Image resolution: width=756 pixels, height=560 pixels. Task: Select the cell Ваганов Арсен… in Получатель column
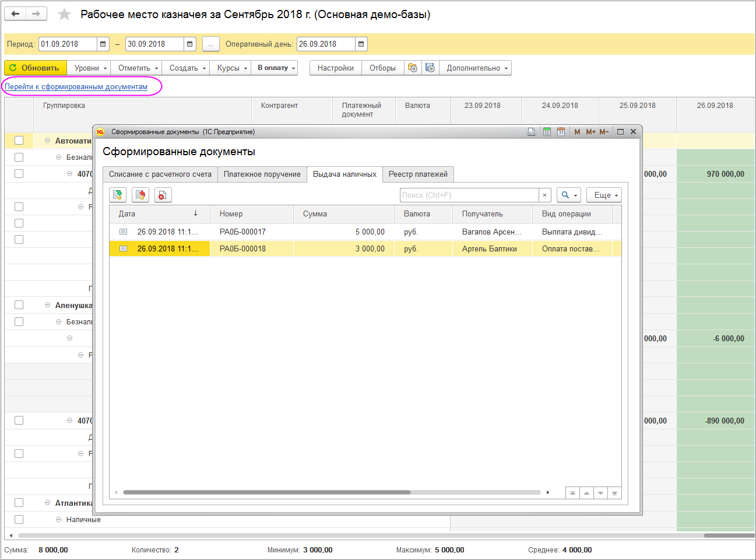491,232
